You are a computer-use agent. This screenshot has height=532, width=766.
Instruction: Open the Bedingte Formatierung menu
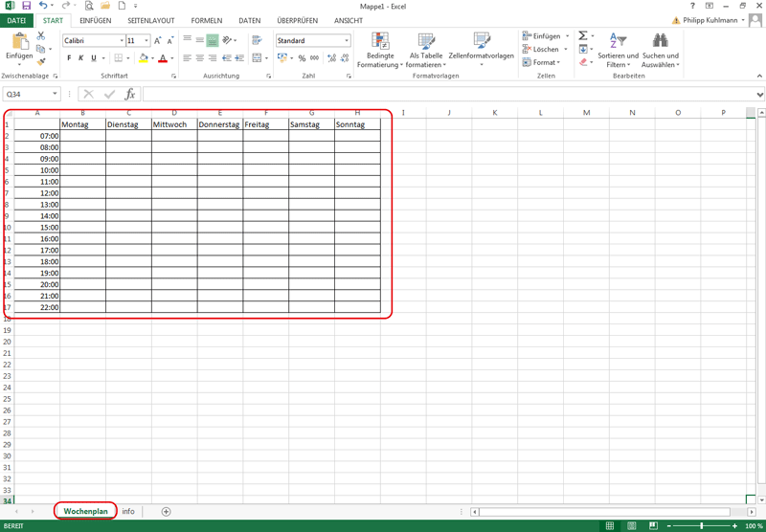[x=380, y=50]
